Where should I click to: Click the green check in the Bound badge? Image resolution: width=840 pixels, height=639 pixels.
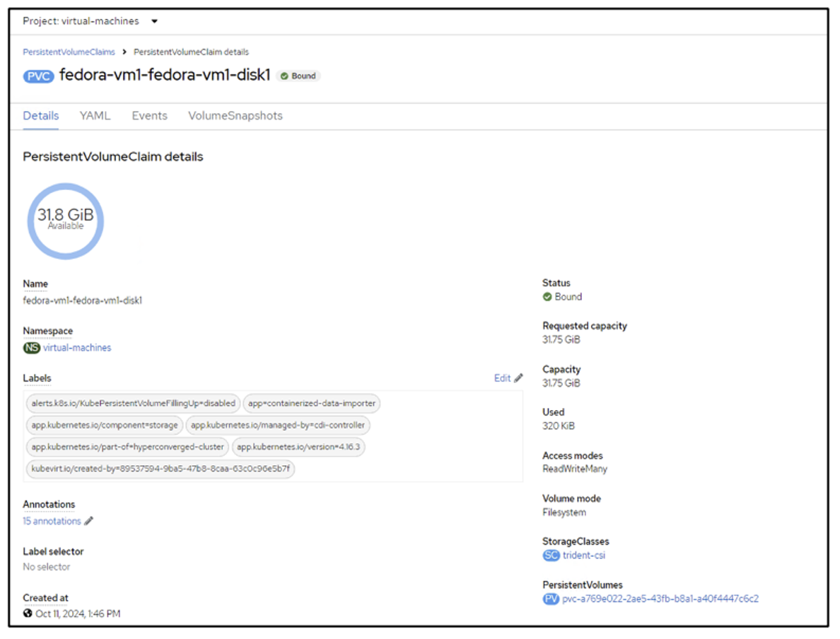click(284, 76)
